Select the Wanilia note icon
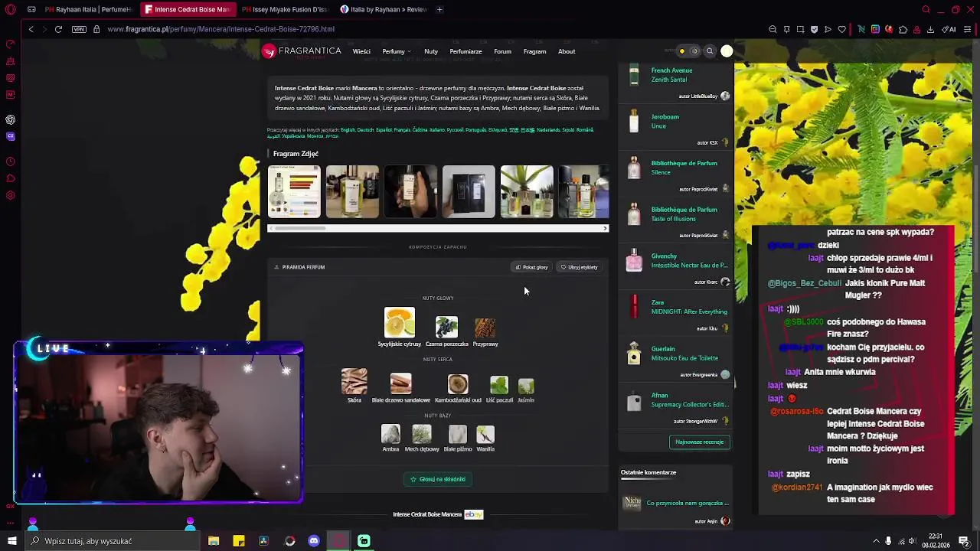Screen dimensions: 980x551 pos(485,435)
